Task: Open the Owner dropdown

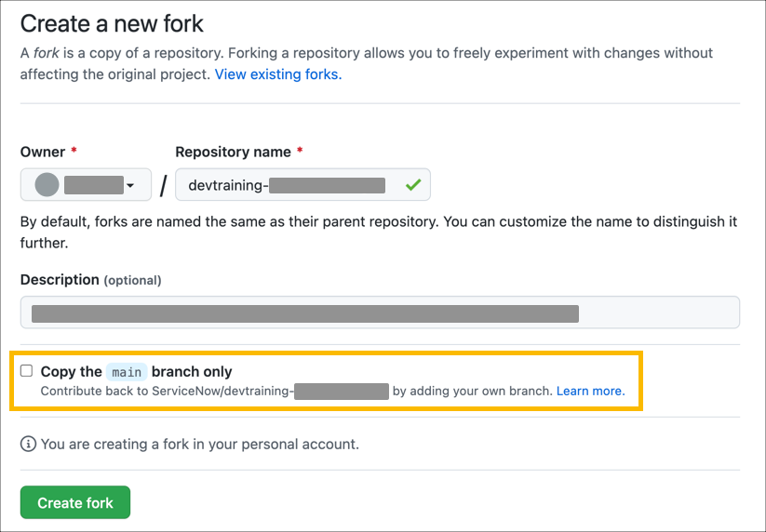Action: [x=86, y=185]
